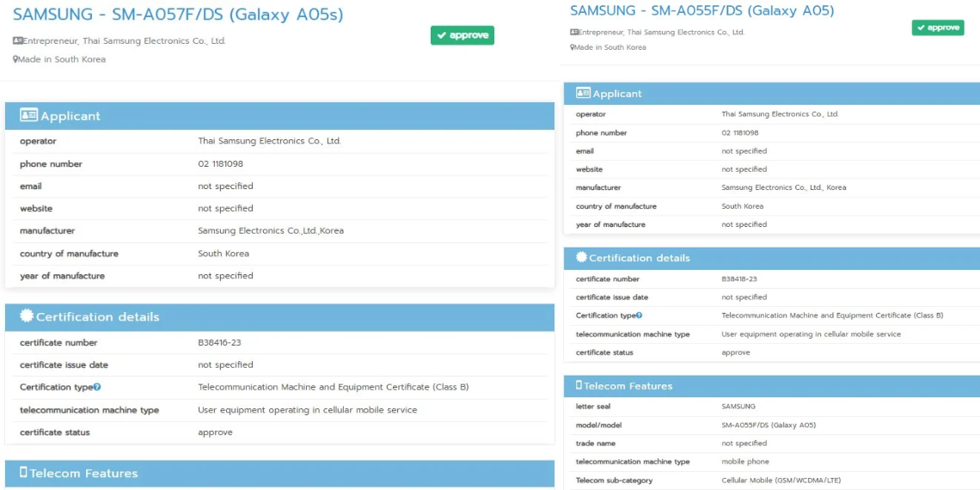Select country of manufacture South Korea in A05 panel

(742, 206)
